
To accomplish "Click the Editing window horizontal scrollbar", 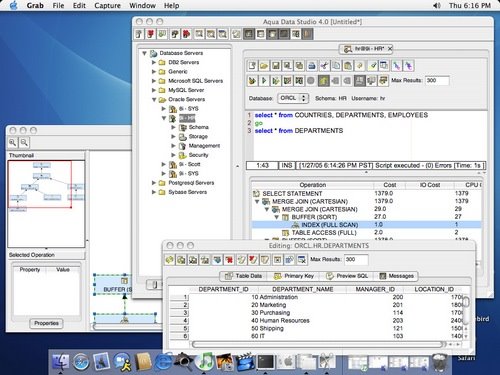I will point(318,344).
